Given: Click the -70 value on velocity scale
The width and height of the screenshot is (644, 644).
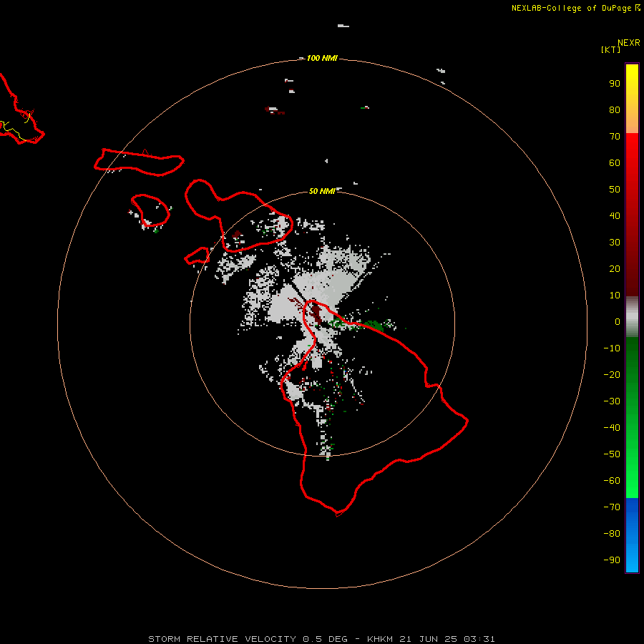Looking at the screenshot, I should pyautogui.click(x=612, y=507).
